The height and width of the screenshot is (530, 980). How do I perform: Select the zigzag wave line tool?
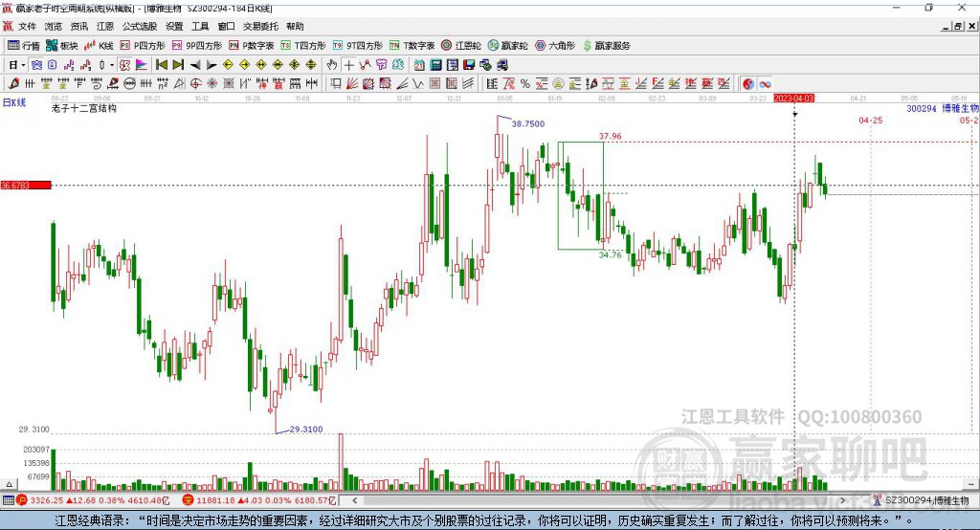(x=418, y=84)
